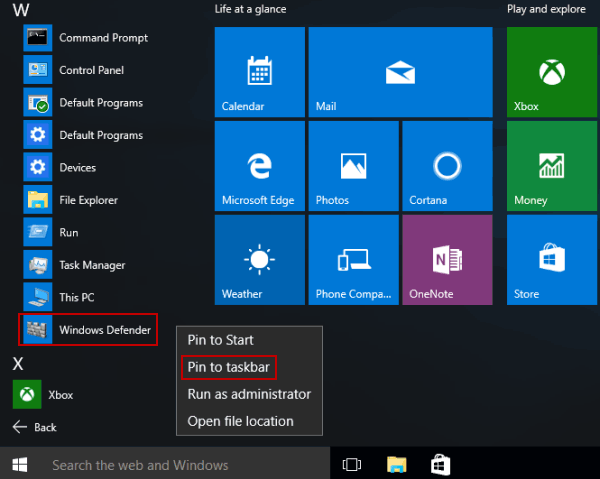Select Run as administrator
600x479 pixels.
click(249, 394)
